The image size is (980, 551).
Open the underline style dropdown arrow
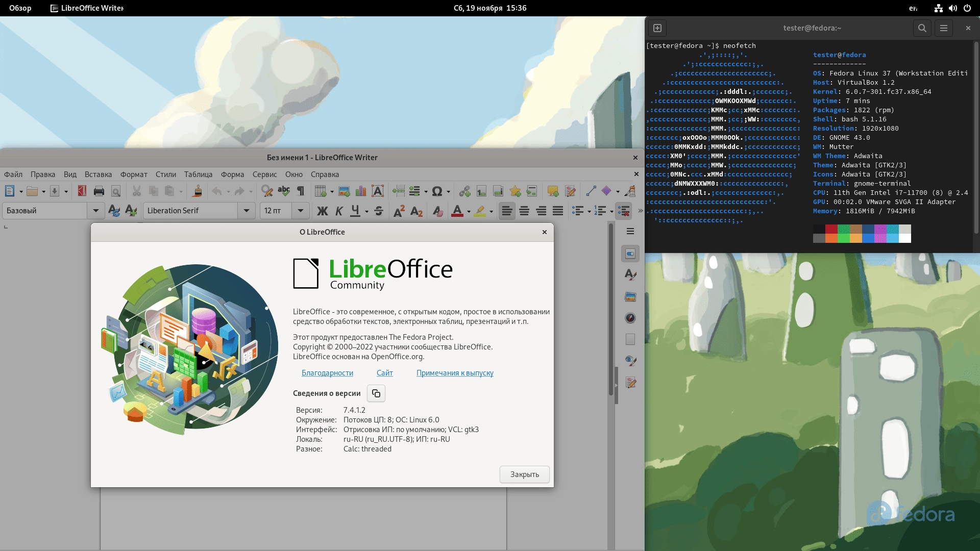coord(366,211)
